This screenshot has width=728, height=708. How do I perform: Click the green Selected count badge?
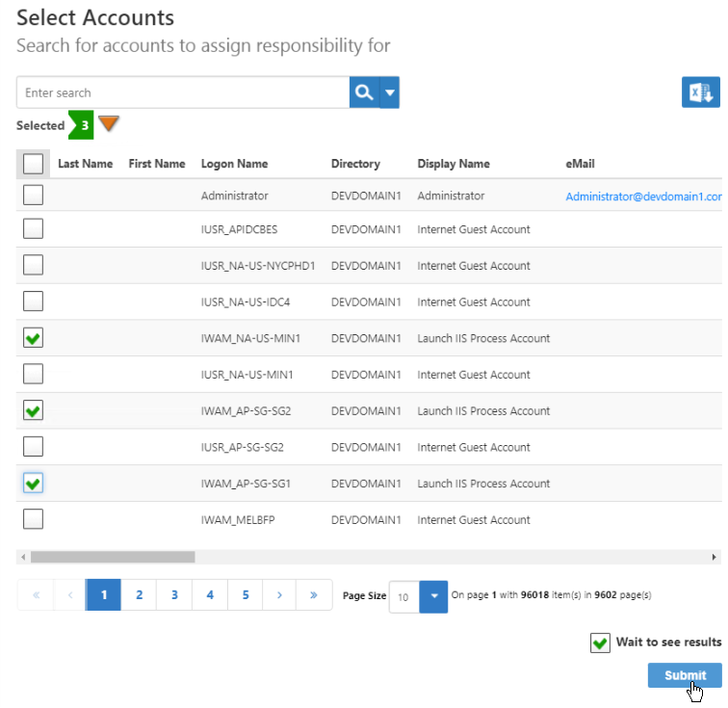click(x=83, y=125)
